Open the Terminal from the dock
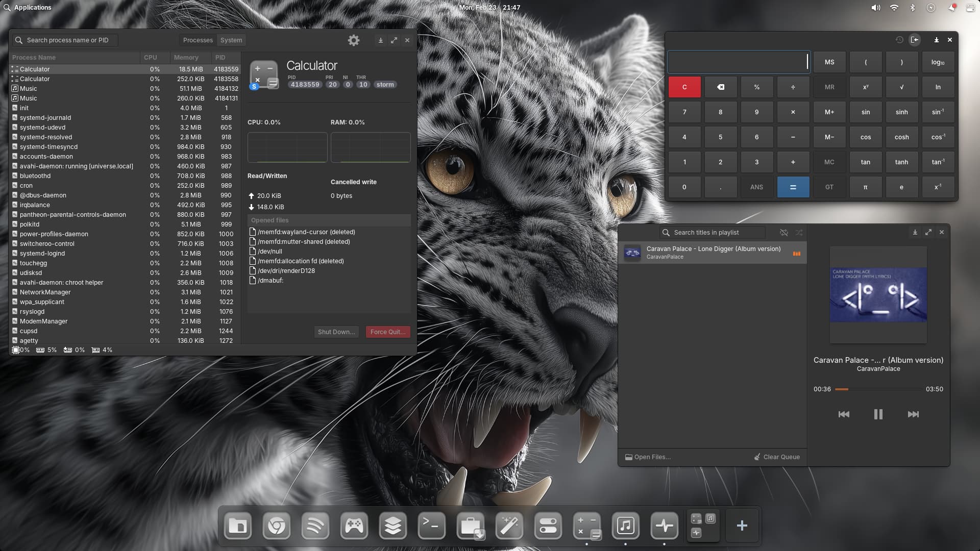Image resolution: width=980 pixels, height=551 pixels. tap(431, 526)
